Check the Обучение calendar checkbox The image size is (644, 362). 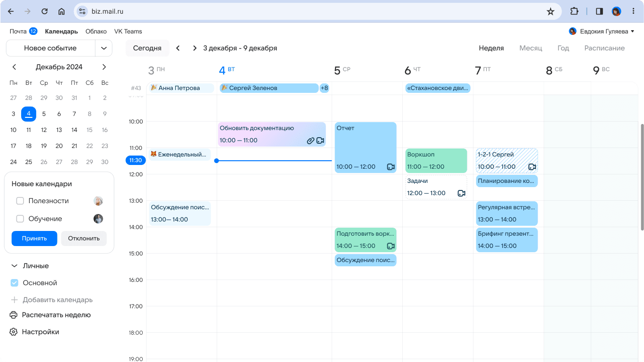tap(20, 219)
